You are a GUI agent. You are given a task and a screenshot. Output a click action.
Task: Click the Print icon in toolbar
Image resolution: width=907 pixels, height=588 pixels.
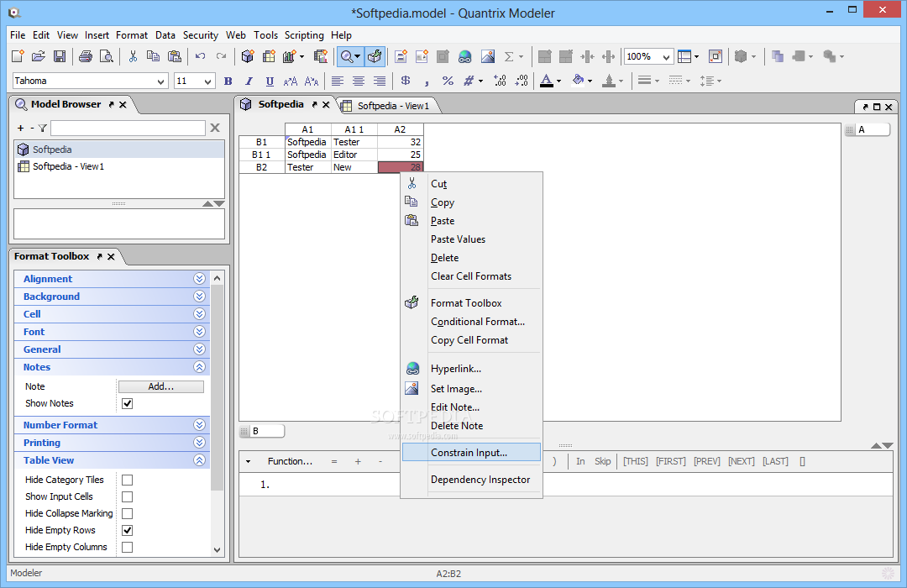[86, 56]
